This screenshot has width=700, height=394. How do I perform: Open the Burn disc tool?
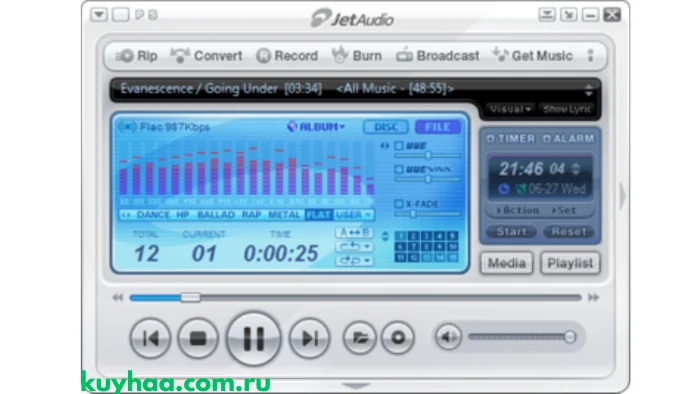click(357, 55)
